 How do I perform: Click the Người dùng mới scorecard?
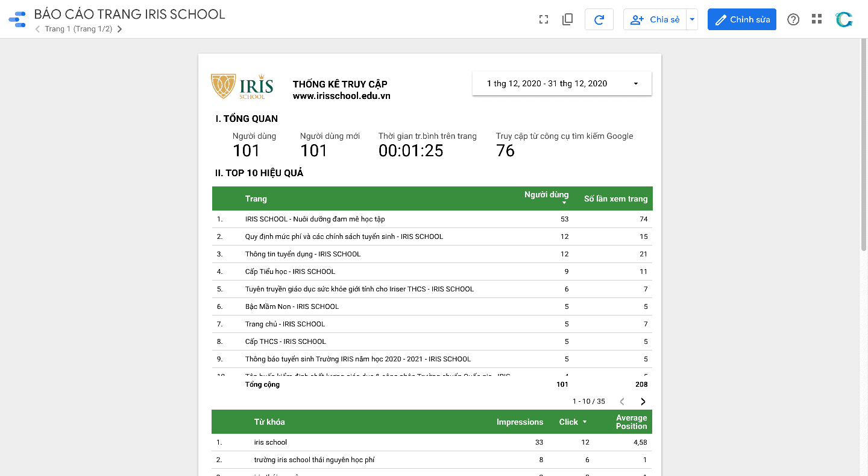coord(330,145)
